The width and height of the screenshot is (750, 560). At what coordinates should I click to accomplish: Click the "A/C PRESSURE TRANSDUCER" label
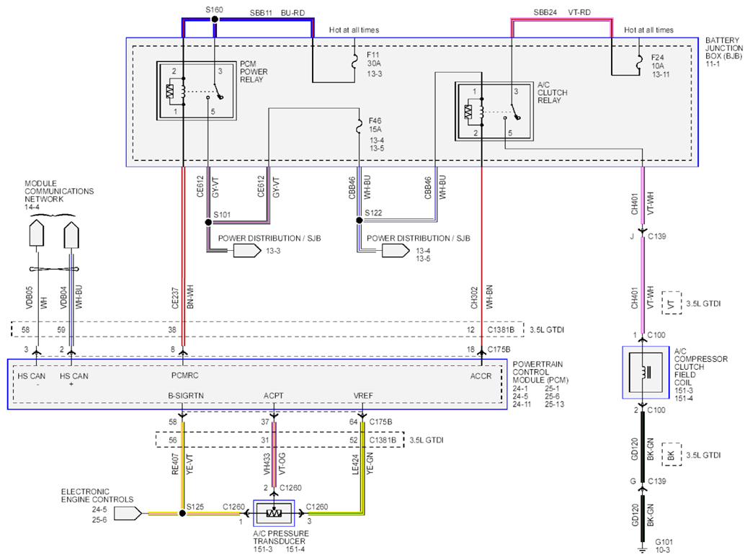point(281,538)
